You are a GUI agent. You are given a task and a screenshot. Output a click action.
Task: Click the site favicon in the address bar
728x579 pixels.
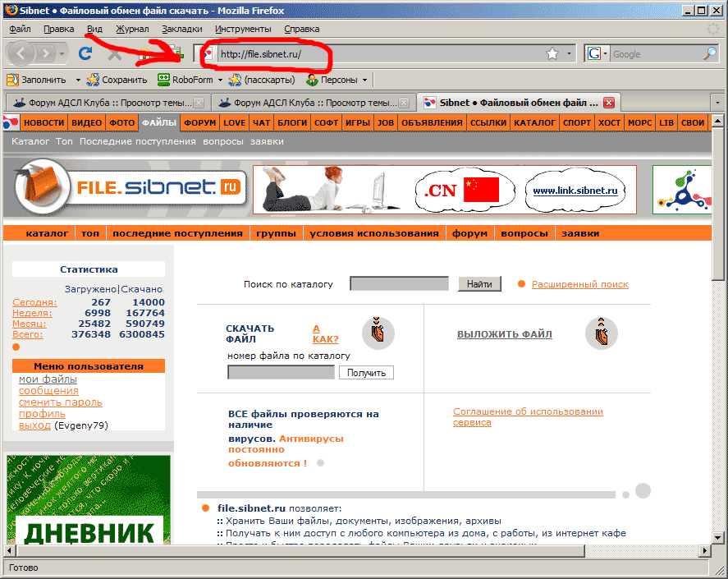click(x=208, y=54)
